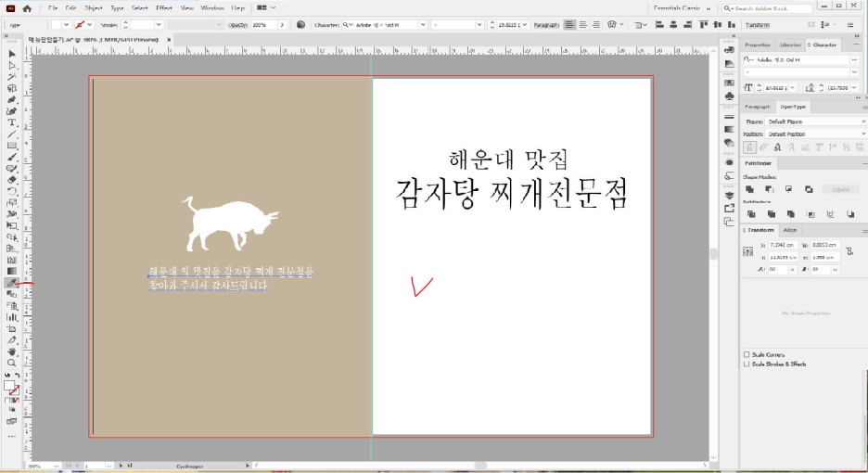
Task: Select the Zoom tool magnifier
Action: tap(12, 363)
